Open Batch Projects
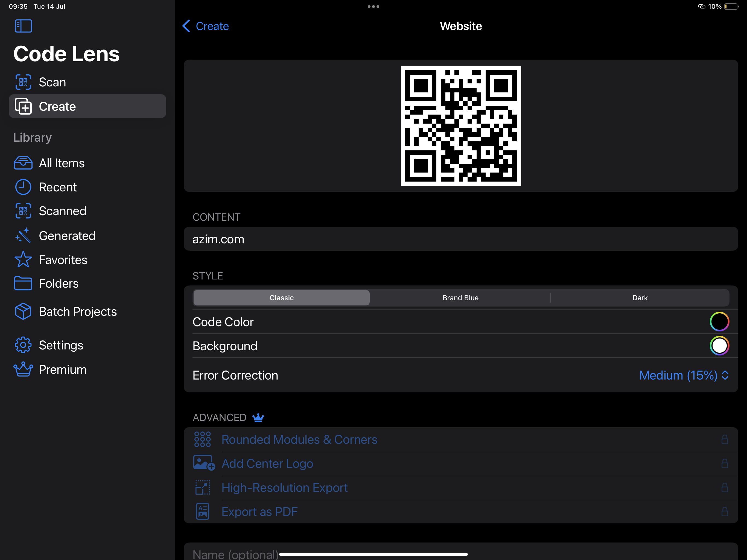 coord(87,311)
